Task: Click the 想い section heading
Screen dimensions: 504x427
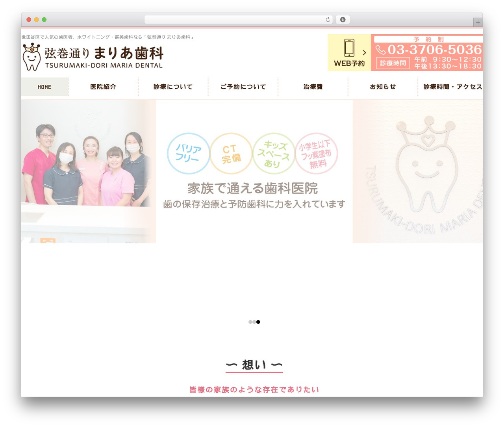Action: pos(254,365)
